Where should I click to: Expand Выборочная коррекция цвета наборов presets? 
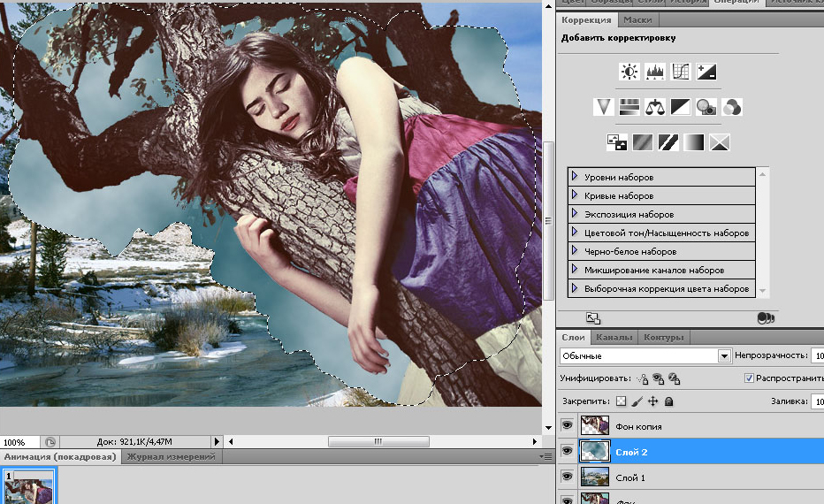pos(575,288)
